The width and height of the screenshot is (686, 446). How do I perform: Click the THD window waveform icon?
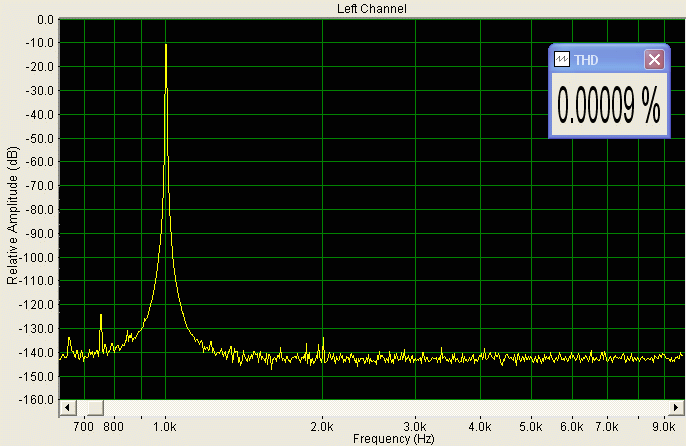point(562,60)
